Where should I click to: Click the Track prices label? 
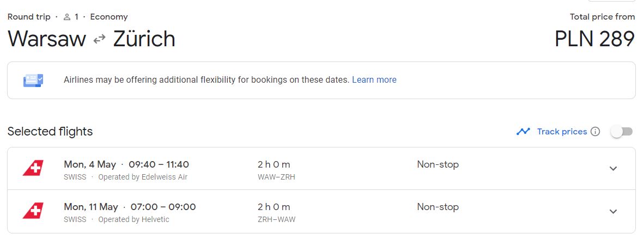[562, 132]
